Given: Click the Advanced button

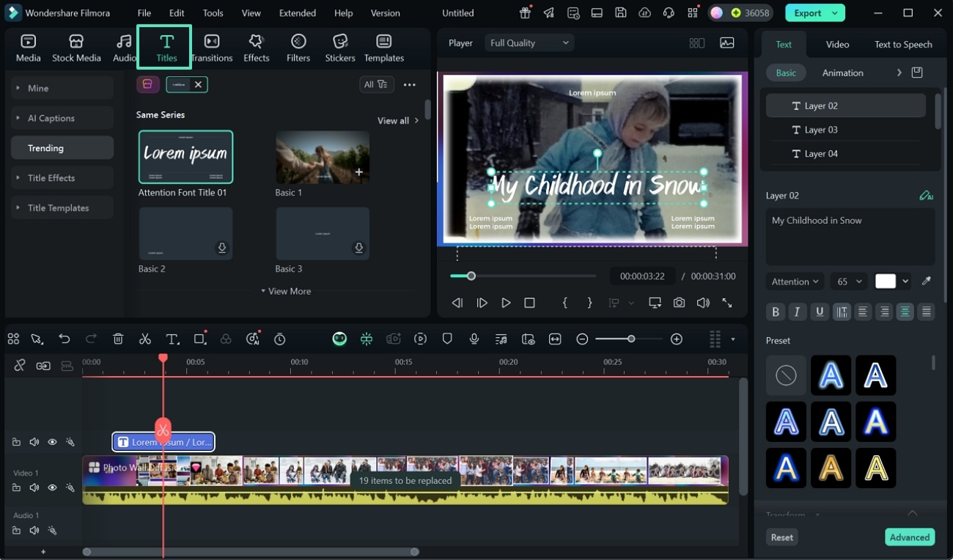Looking at the screenshot, I should point(910,537).
